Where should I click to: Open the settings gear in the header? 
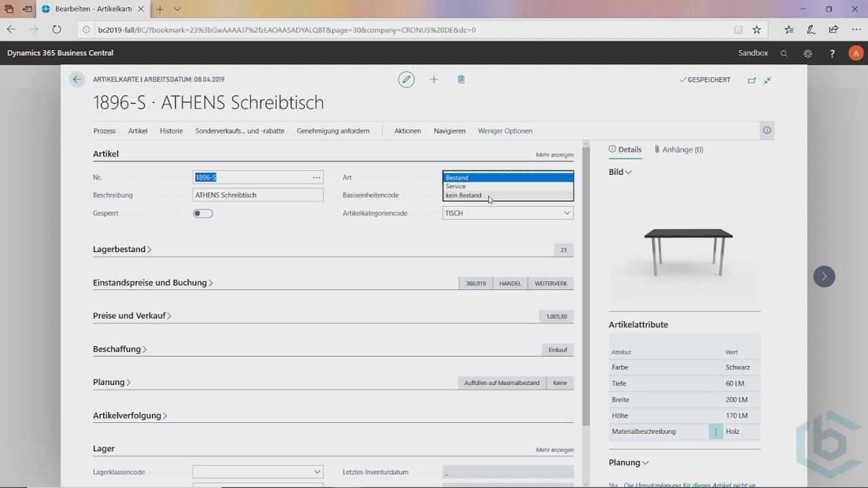pos(808,54)
